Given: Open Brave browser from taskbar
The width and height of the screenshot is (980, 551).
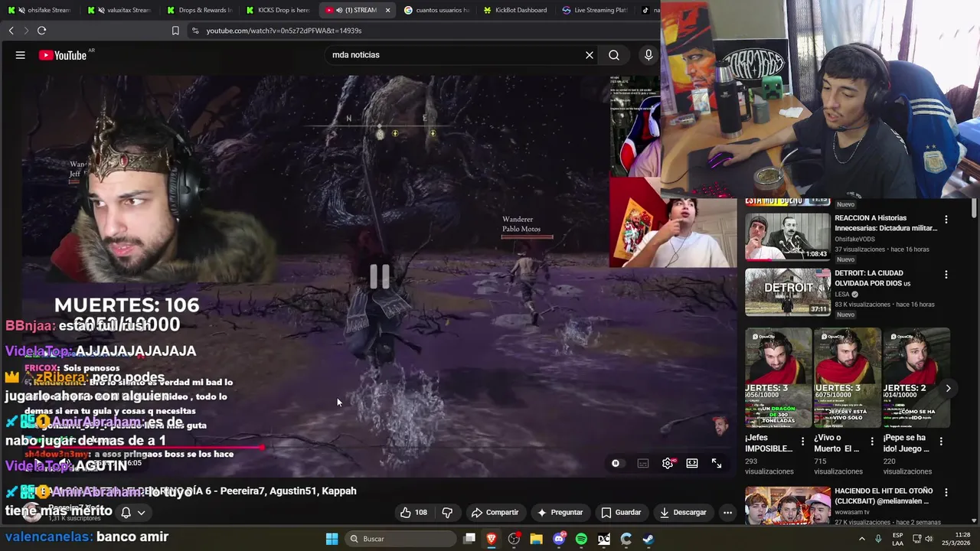Looking at the screenshot, I should (492, 539).
